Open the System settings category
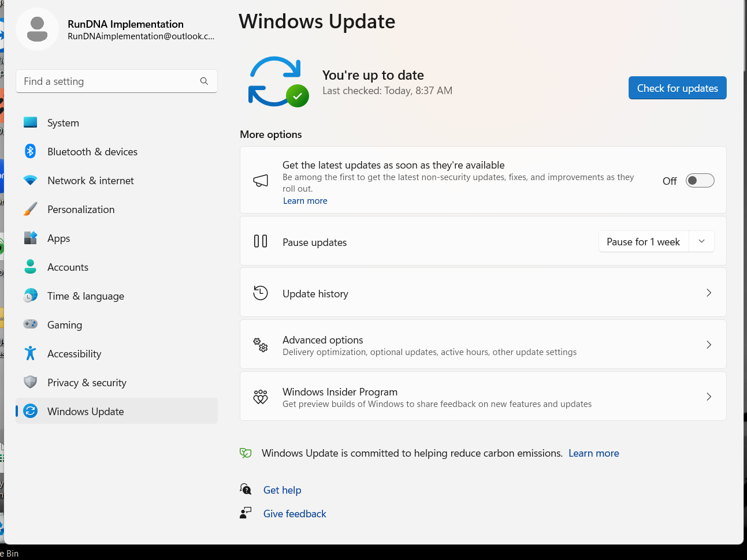This screenshot has width=747, height=560. click(x=63, y=123)
